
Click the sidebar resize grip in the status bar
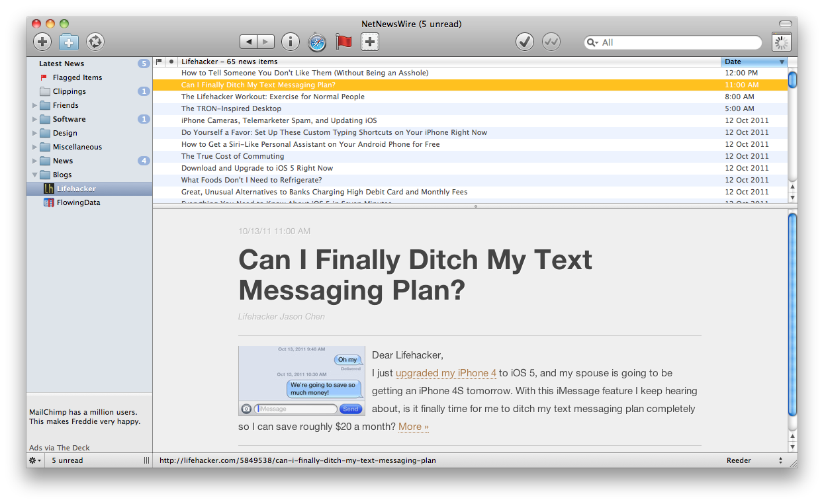pyautogui.click(x=146, y=460)
